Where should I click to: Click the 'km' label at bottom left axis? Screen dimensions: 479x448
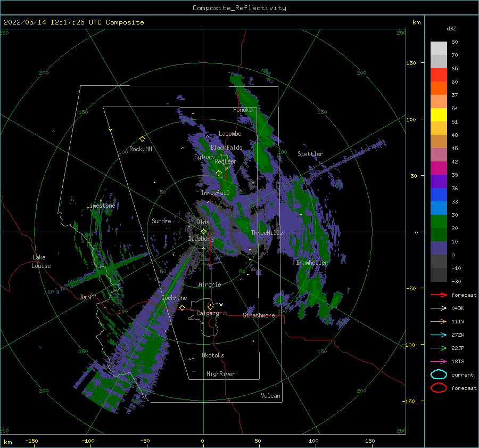[7, 442]
